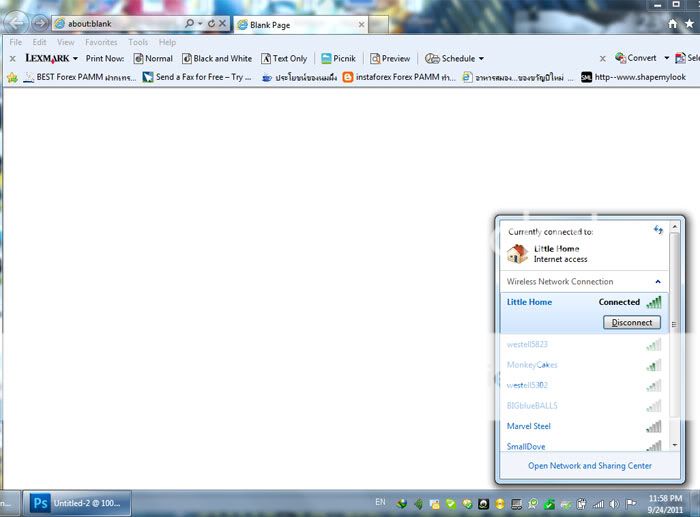Collapse the Wireless Network Connection section
This screenshot has width=700, height=517.
[658, 282]
